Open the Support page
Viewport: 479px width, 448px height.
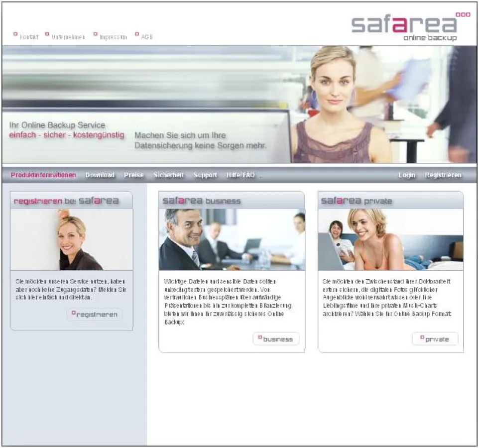pyautogui.click(x=205, y=175)
